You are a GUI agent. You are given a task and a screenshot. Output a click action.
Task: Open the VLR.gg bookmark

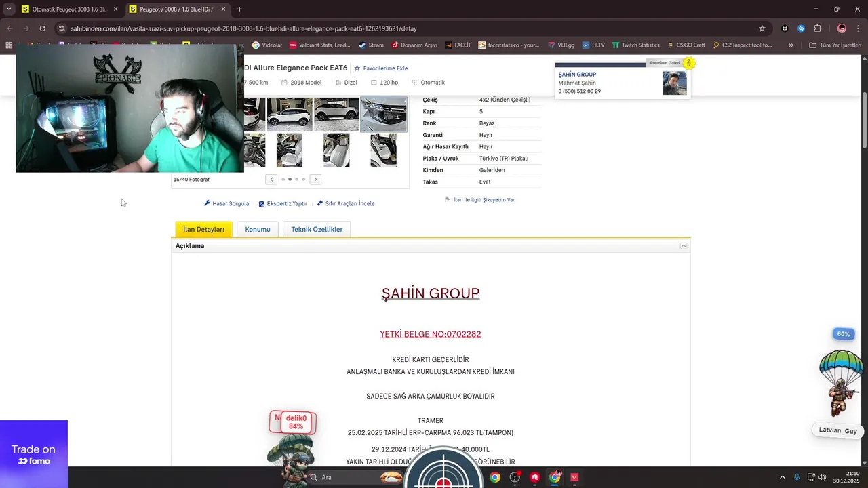(561, 45)
